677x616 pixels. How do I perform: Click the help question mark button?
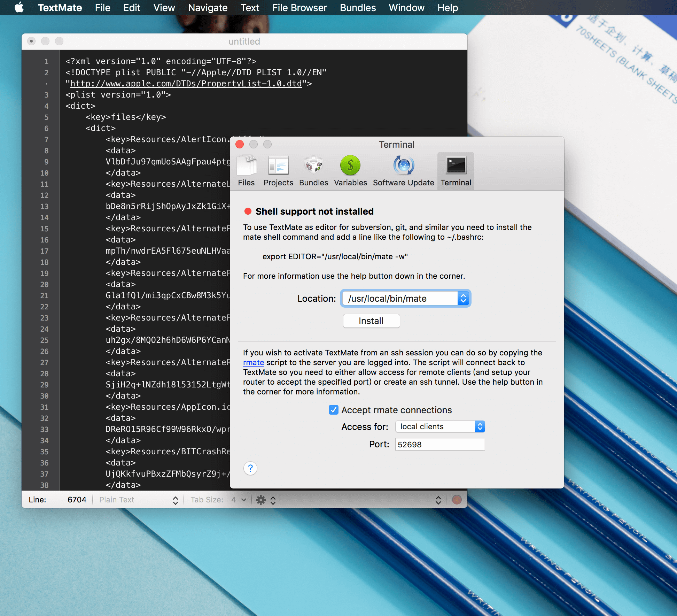pyautogui.click(x=250, y=468)
